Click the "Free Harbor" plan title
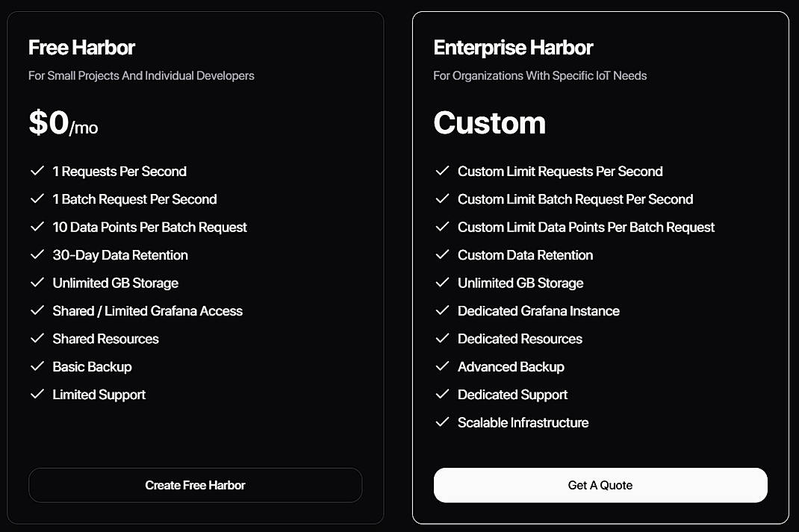Viewport: 799px width, 532px height. tap(81, 47)
